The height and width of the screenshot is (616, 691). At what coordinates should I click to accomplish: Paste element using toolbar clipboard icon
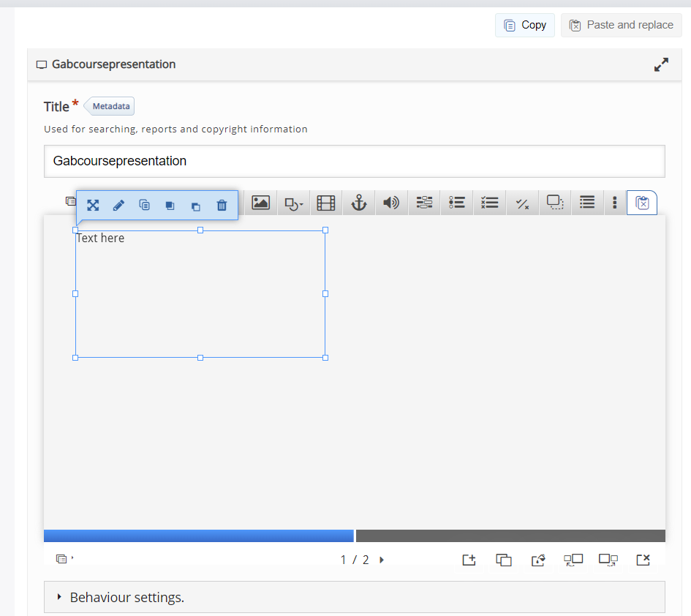click(x=642, y=203)
